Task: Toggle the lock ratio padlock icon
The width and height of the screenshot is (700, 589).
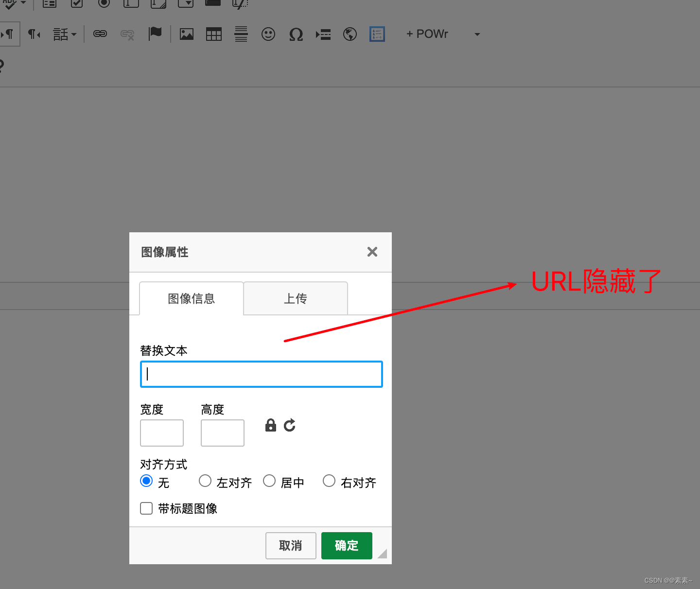Action: click(x=271, y=425)
